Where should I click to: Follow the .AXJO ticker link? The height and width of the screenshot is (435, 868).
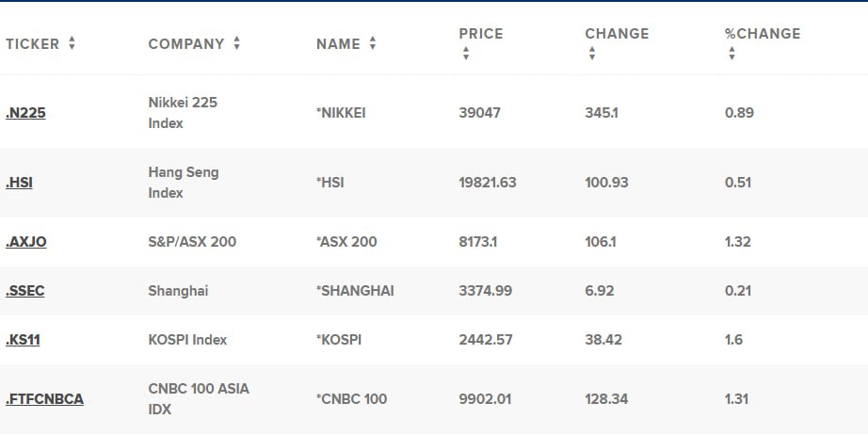point(26,242)
